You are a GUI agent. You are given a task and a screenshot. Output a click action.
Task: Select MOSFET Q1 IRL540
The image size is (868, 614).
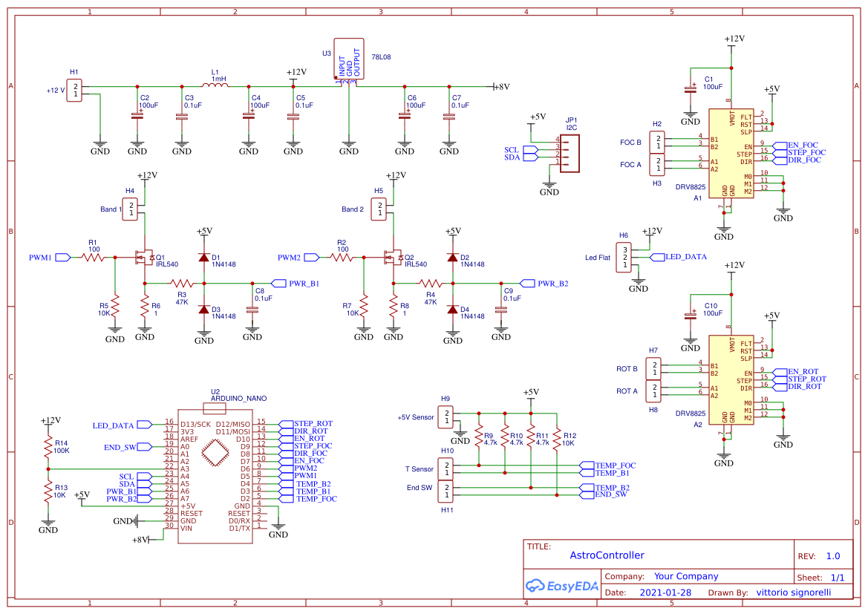[146, 258]
